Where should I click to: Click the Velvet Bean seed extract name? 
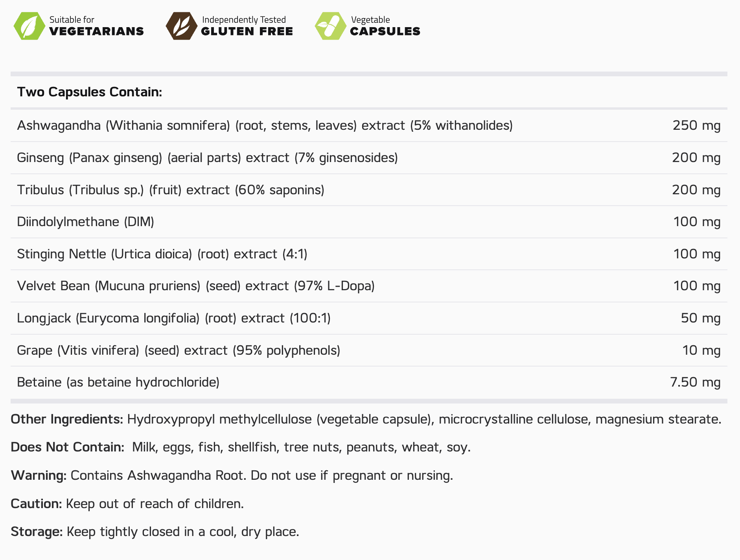[x=195, y=286]
